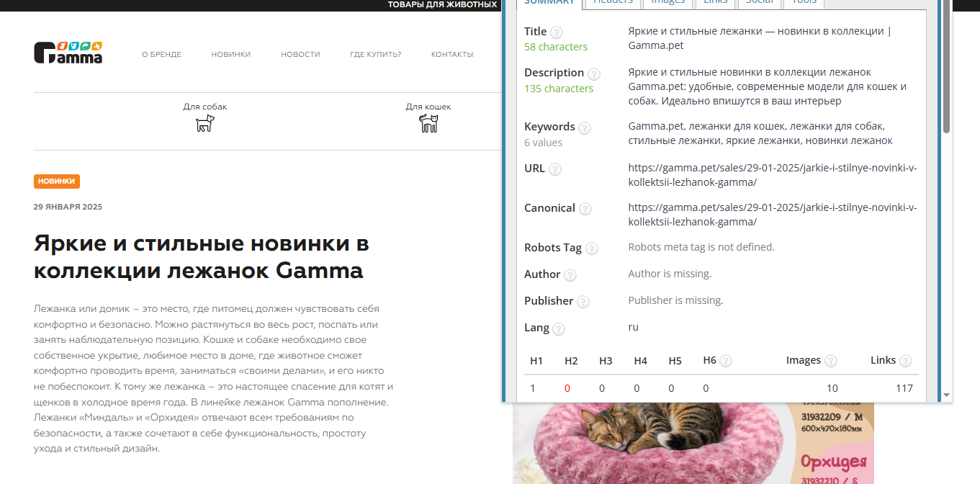Click the 'Publisher is missing.' text
Image resolution: width=980 pixels, height=484 pixels.
675,300
